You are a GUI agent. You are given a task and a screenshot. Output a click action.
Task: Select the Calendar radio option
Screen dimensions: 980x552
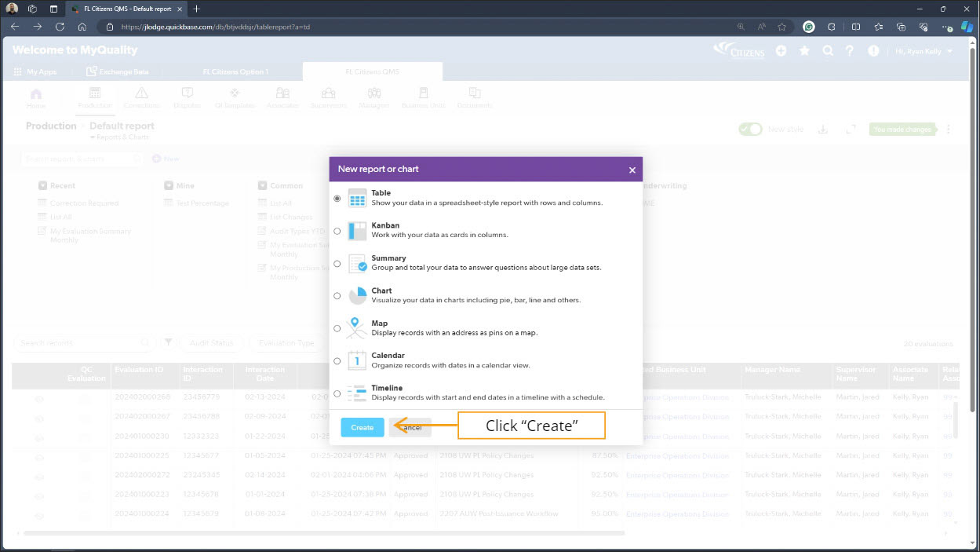337,361
